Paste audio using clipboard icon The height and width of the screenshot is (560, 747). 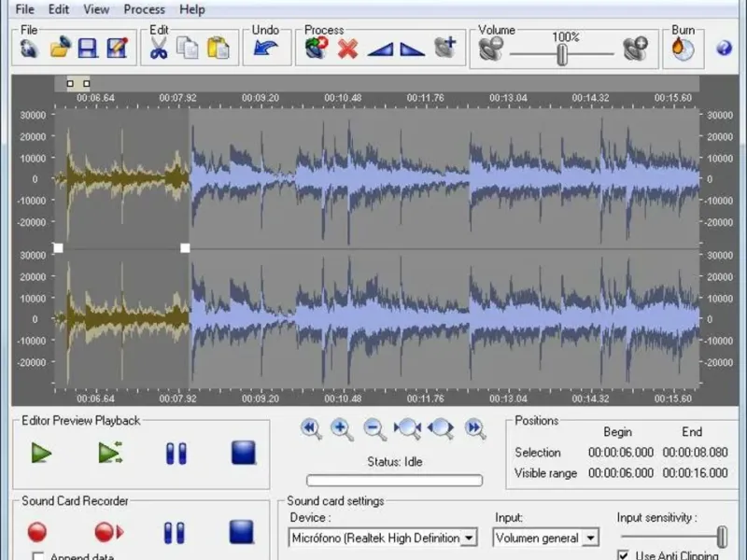[218, 49]
